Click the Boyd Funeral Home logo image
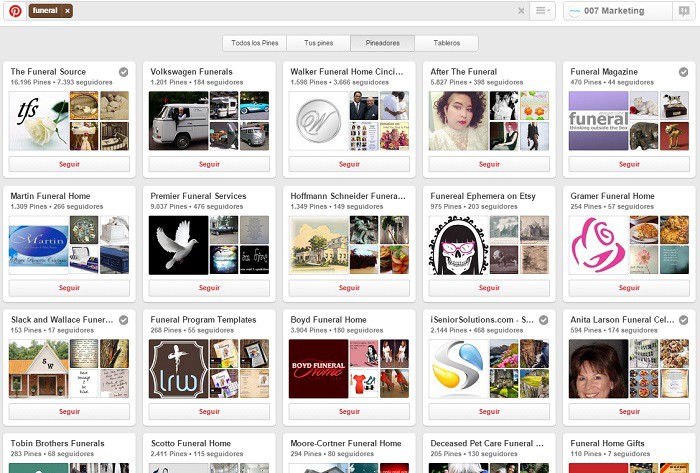Viewport: 700px width, 473px height. coord(318,369)
